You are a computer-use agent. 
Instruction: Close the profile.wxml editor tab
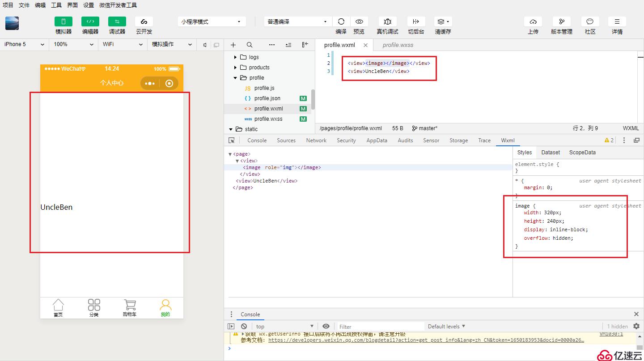(x=365, y=45)
